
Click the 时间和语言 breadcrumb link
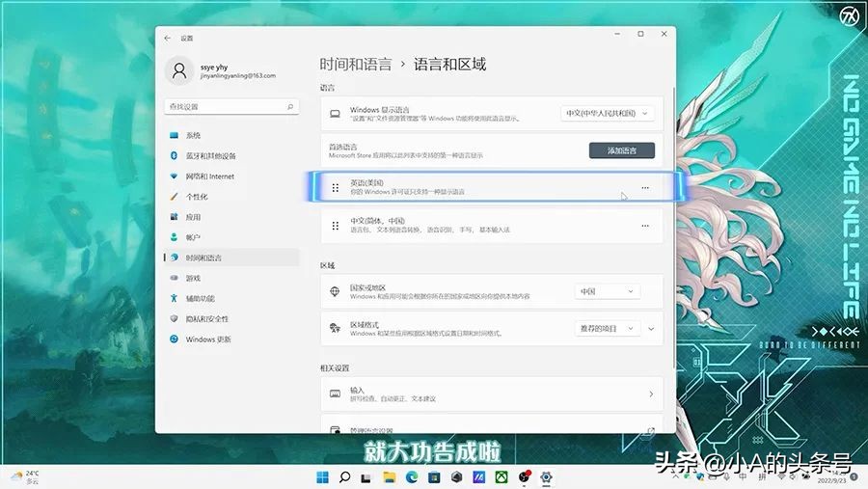355,65
